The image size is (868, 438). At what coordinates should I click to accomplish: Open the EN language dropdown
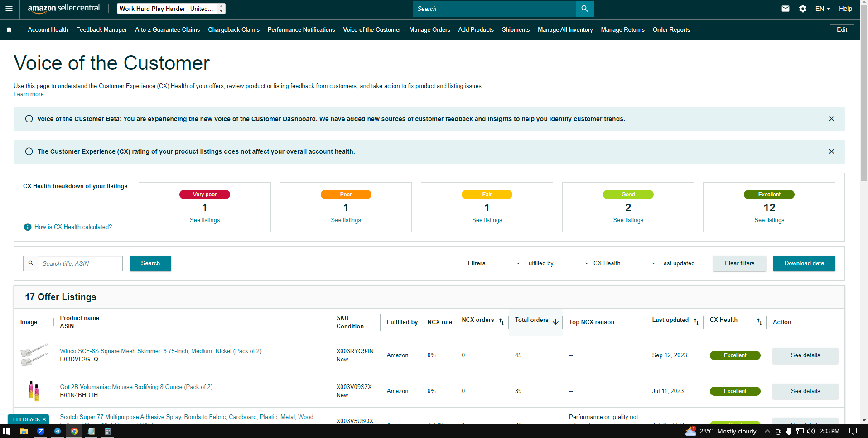[823, 9]
